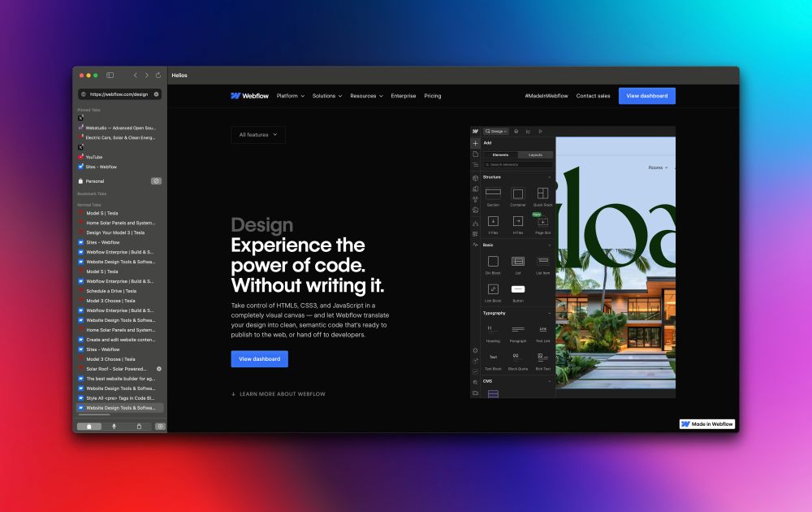Select the List Item element icon

click(x=542, y=261)
